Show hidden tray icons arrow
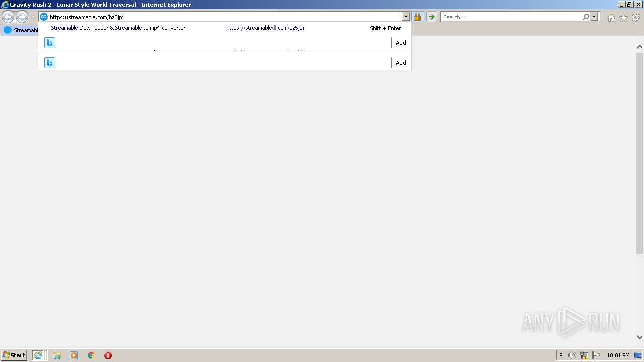This screenshot has height=362, width=644. [x=561, y=355]
